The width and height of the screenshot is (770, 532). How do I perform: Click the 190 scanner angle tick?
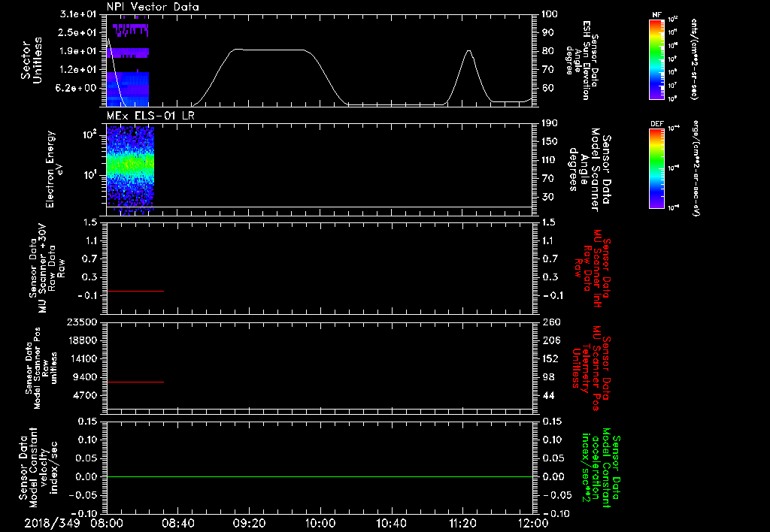click(x=550, y=123)
